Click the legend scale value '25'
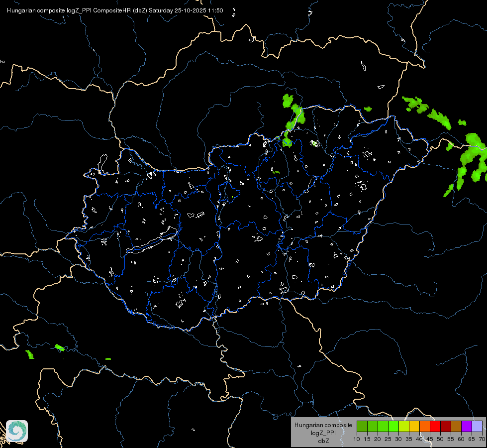 coord(388,439)
